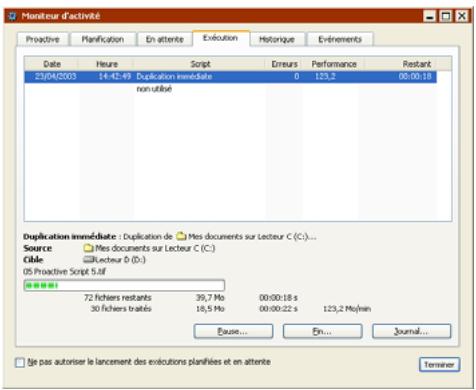Minimize the Moniteur d'activité window

click(x=430, y=16)
